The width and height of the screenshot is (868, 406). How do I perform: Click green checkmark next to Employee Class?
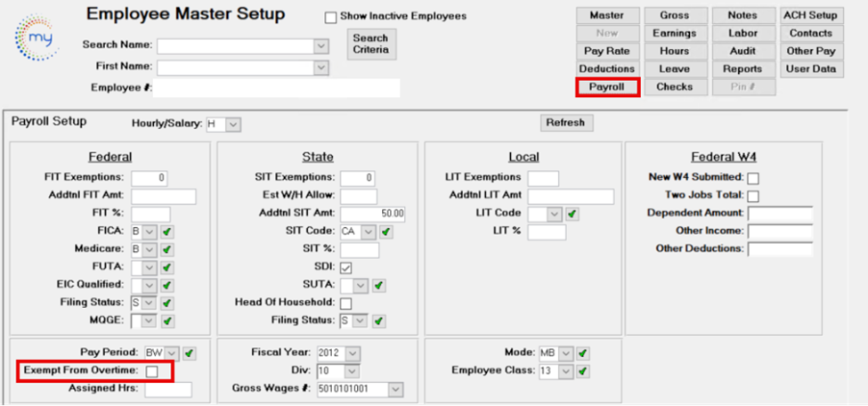582,370
